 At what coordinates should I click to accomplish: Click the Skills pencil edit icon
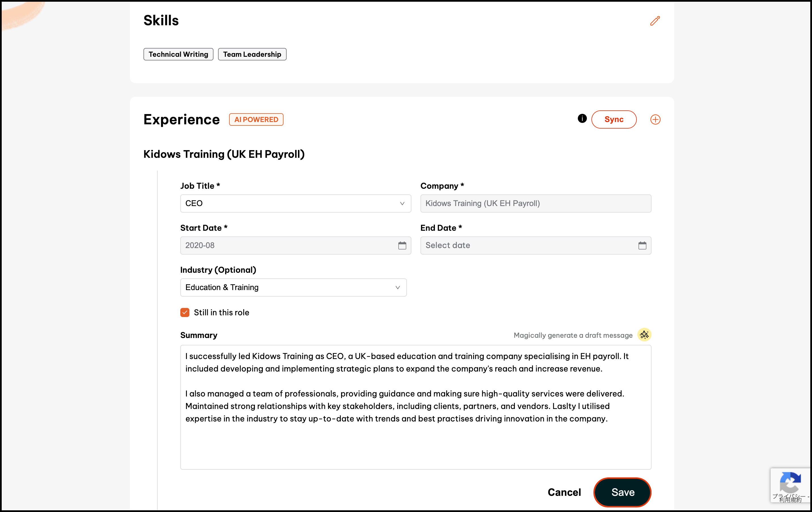(x=655, y=21)
